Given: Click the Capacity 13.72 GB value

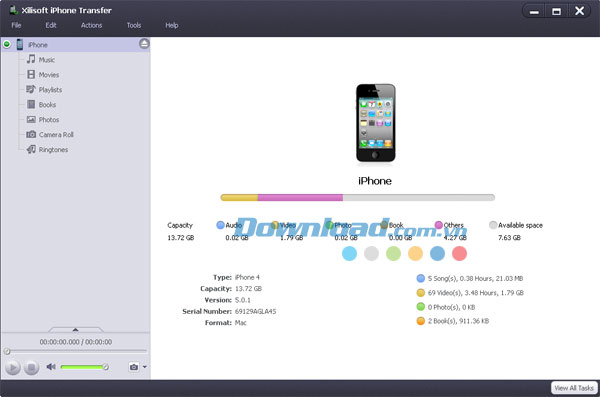Looking at the screenshot, I should click(248, 289).
